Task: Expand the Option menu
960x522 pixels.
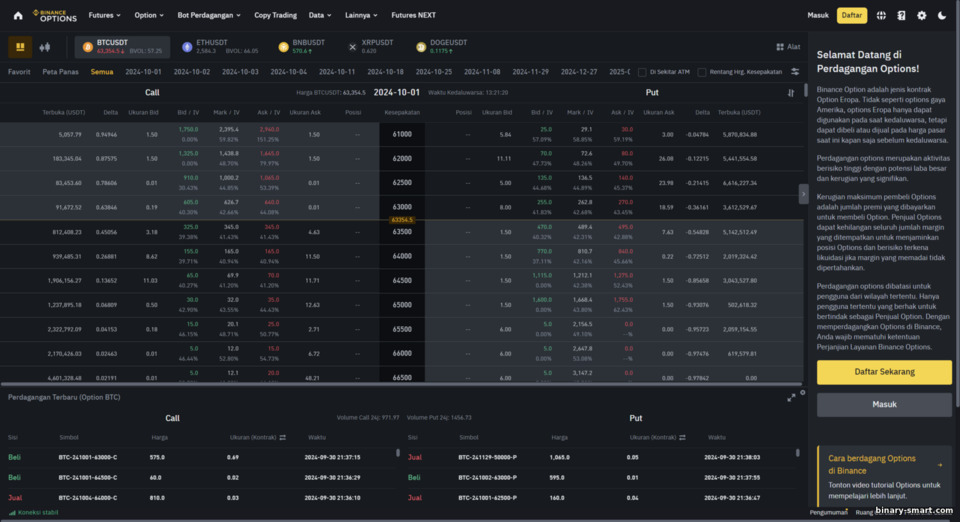Action: tap(149, 15)
